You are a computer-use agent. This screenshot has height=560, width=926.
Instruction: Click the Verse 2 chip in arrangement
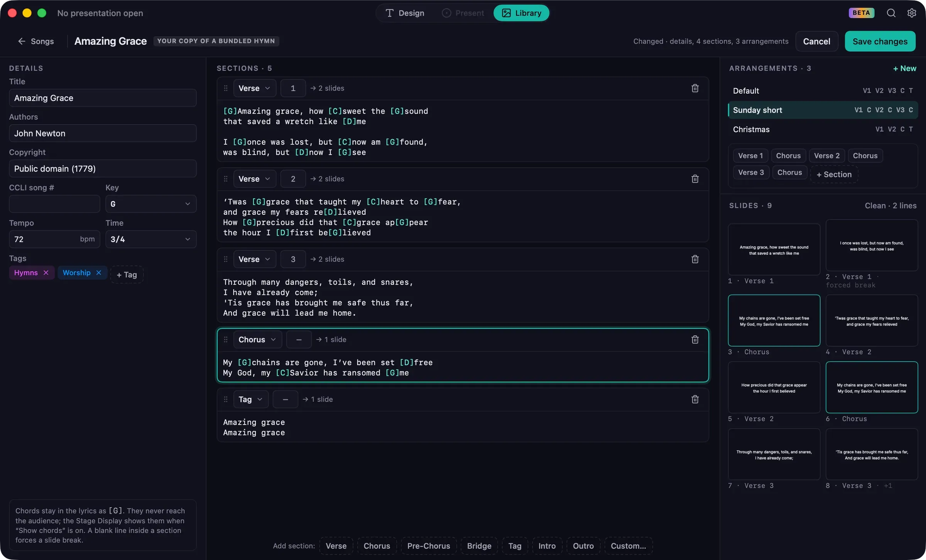pos(826,156)
